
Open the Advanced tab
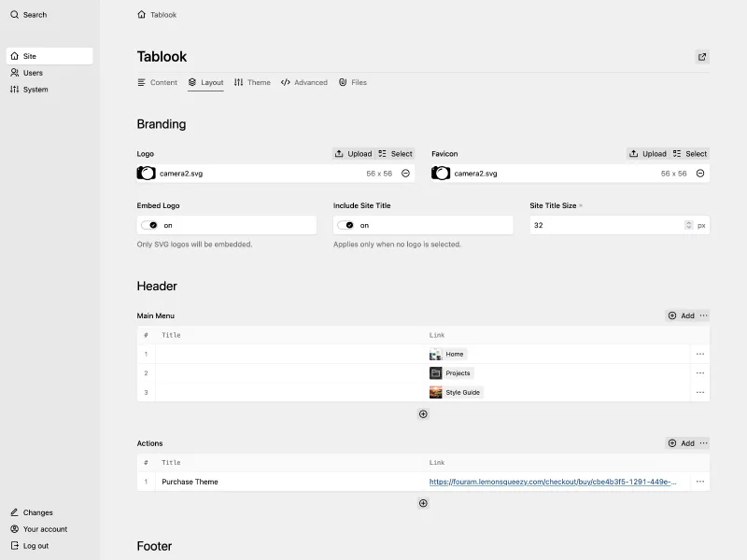click(x=307, y=82)
